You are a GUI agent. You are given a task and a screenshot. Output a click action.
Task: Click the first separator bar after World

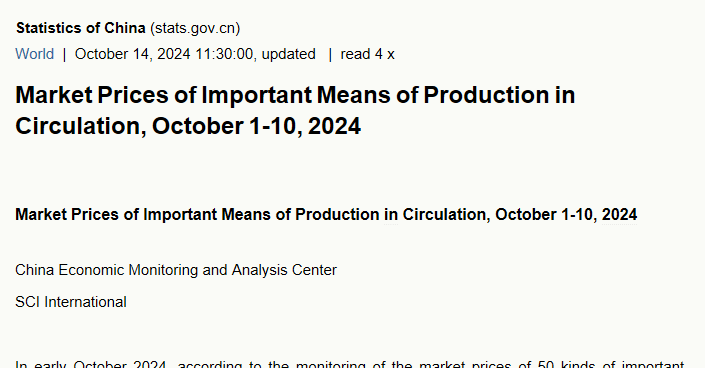(x=64, y=54)
